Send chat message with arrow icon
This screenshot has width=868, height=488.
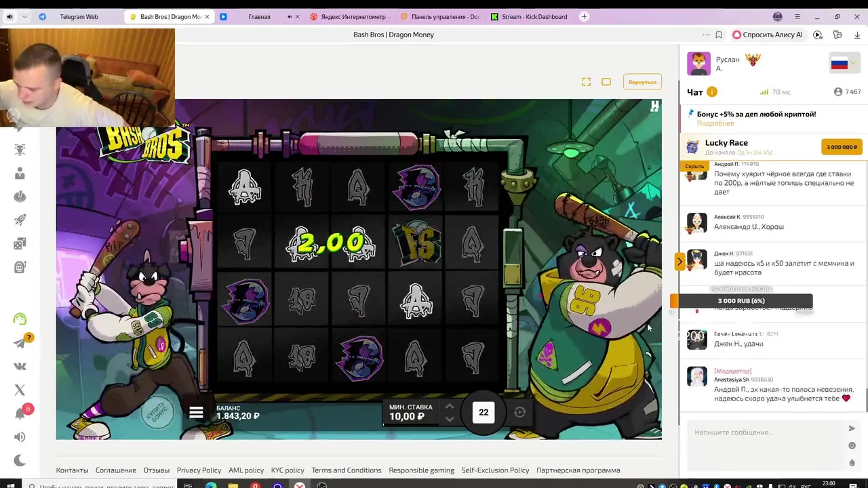[x=852, y=428]
